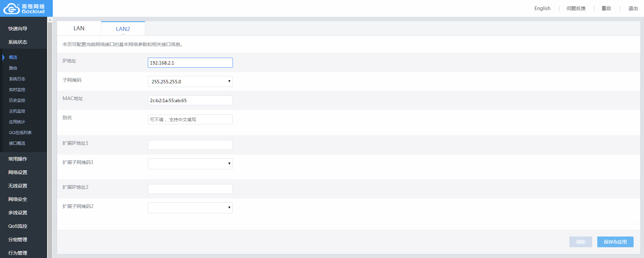The height and width of the screenshot is (258, 644).
Task: Click the 重启 reboot link
Action: pyautogui.click(x=606, y=8)
